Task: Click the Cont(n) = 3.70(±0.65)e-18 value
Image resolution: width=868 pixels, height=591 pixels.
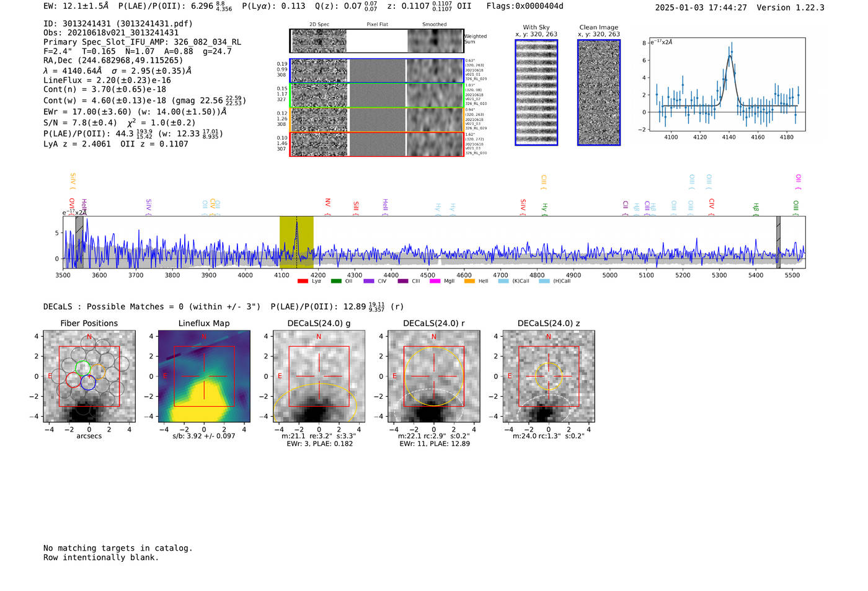Action: pyautogui.click(x=105, y=89)
